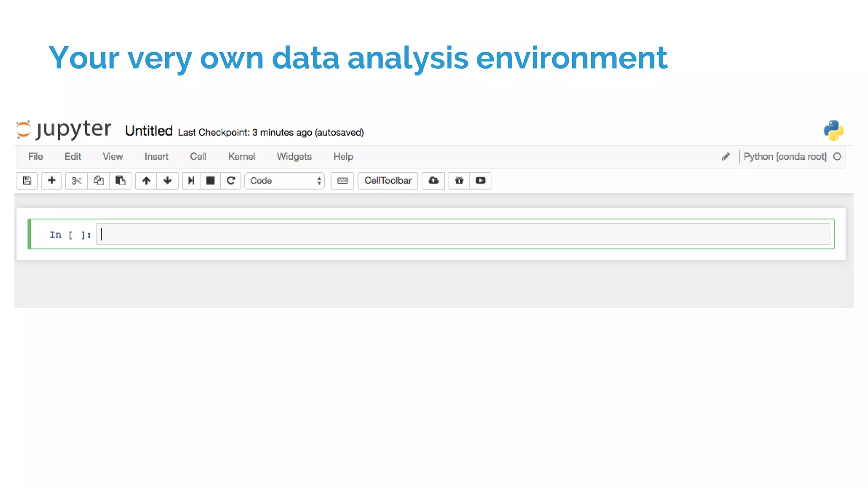
Task: Open the Kernel menu
Action: [242, 157]
